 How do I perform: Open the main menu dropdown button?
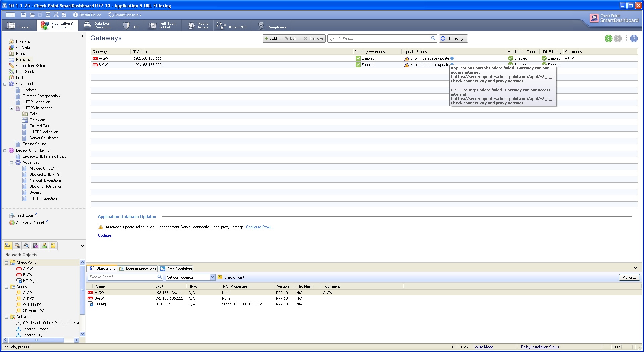[10, 15]
